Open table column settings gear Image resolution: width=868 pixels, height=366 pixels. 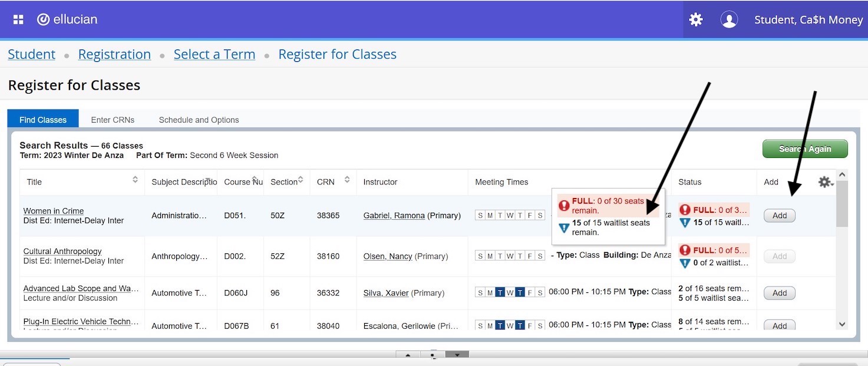[x=825, y=182]
